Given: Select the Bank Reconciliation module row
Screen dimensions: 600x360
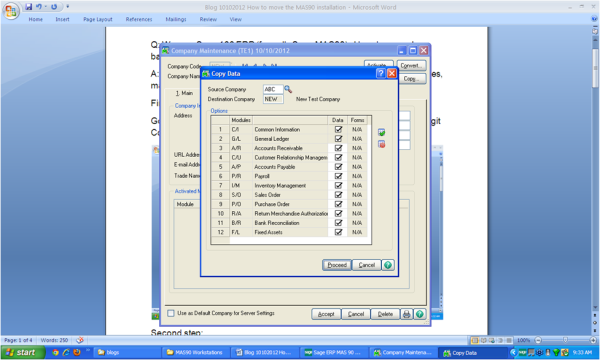Looking at the screenshot, I should (x=289, y=223).
